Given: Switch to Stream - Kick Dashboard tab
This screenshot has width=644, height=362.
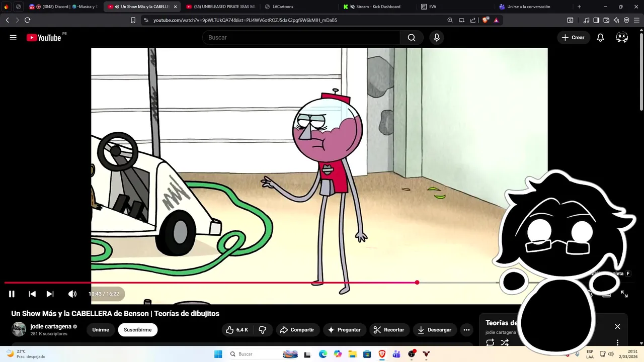Looking at the screenshot, I should tap(377, 7).
